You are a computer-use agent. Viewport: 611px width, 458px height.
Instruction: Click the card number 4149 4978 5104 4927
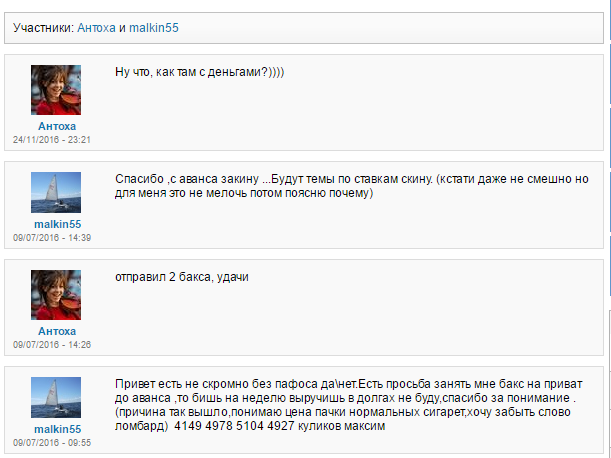(x=234, y=426)
